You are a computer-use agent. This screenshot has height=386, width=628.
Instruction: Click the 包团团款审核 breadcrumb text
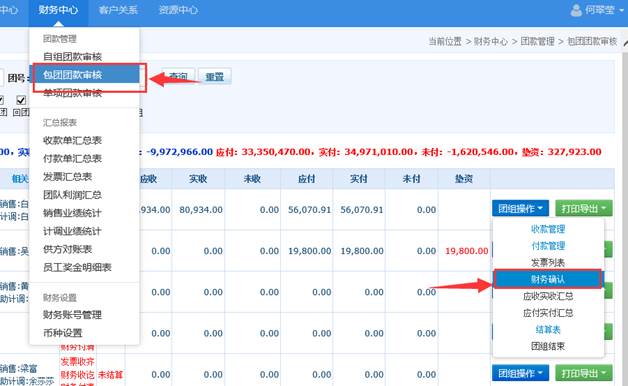(x=592, y=41)
